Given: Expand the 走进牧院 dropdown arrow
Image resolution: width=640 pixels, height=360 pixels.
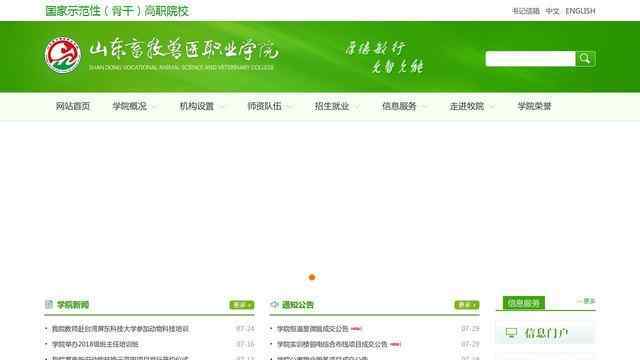Looking at the screenshot, I should tap(492, 107).
